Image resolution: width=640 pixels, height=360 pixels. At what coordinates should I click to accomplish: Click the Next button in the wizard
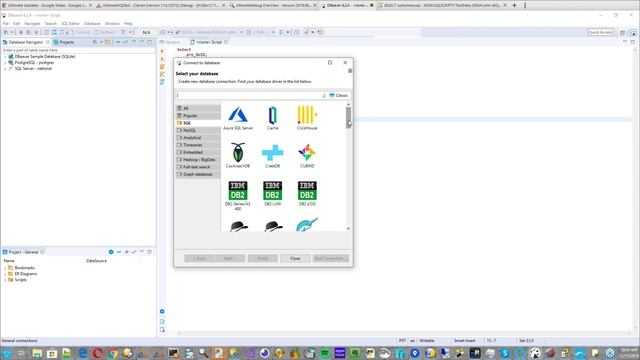pos(230,258)
